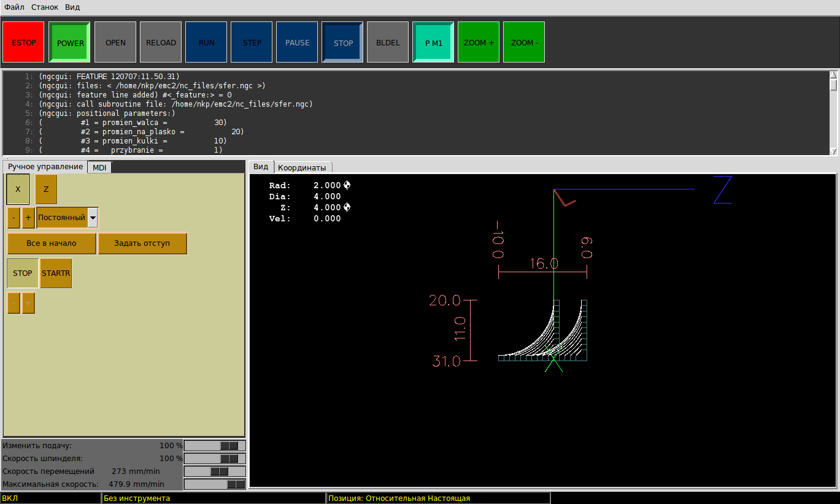840x504 pixels.
Task: Open the Станок menu
Action: tap(45, 7)
